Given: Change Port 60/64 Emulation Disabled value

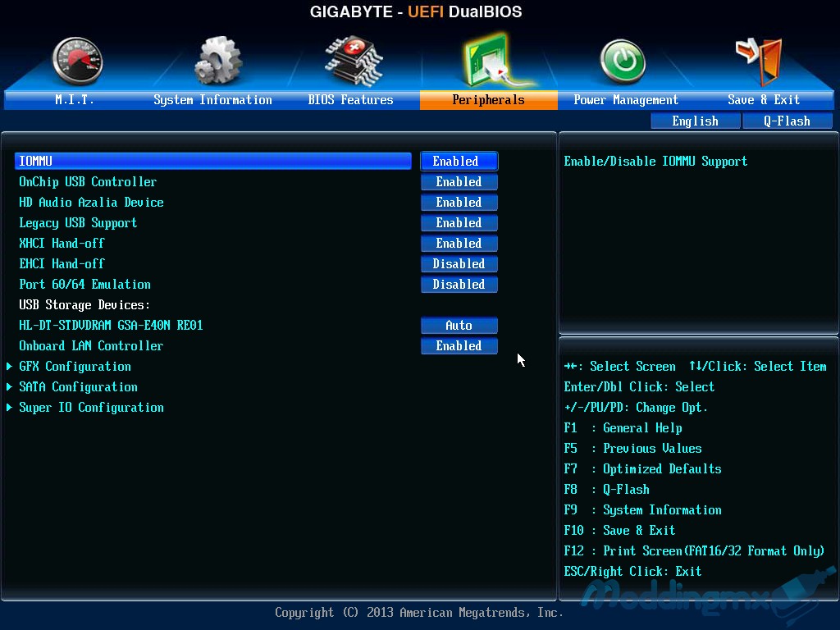Looking at the screenshot, I should 459,284.
